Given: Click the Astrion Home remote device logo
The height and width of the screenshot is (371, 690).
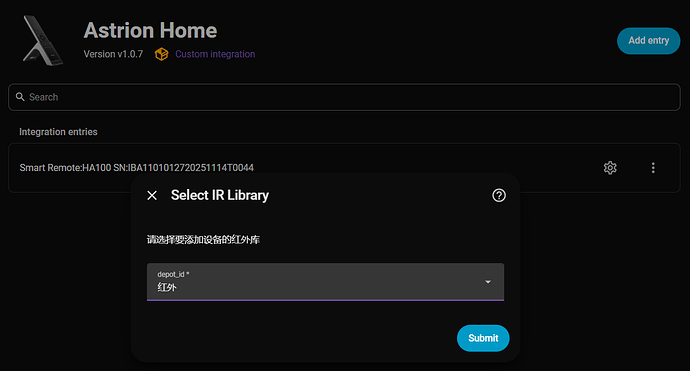Looking at the screenshot, I should (x=43, y=40).
